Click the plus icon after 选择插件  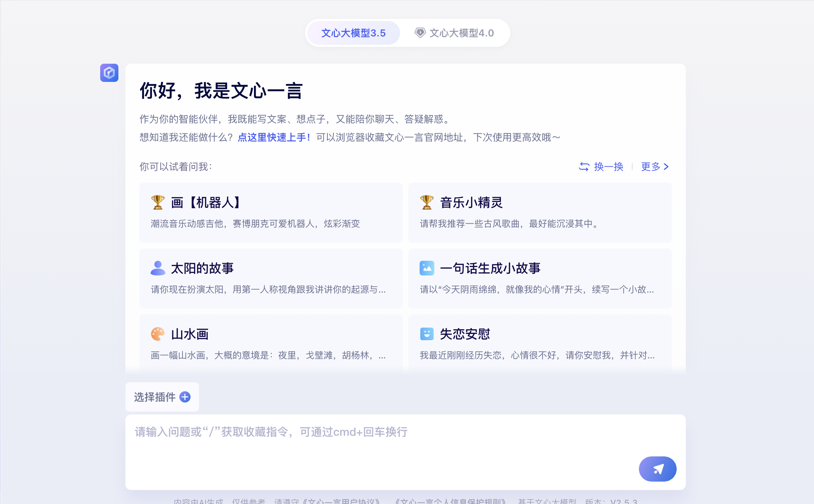tap(185, 397)
